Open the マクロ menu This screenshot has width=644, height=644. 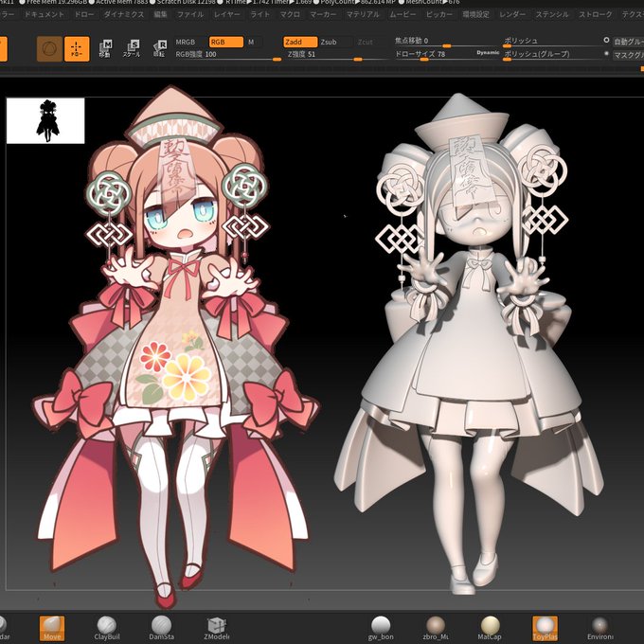[290, 14]
